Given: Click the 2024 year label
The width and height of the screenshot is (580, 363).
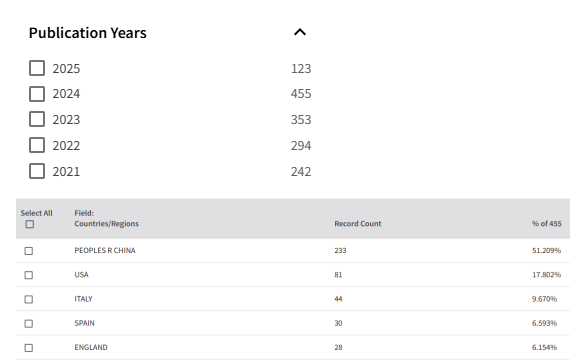Looking at the screenshot, I should pos(66,94).
